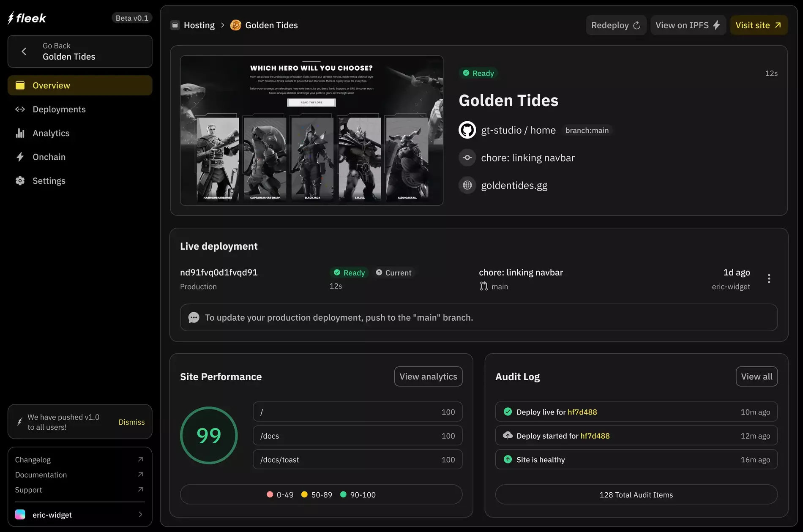
Task: Click the Go Back chevron
Action: (24, 51)
